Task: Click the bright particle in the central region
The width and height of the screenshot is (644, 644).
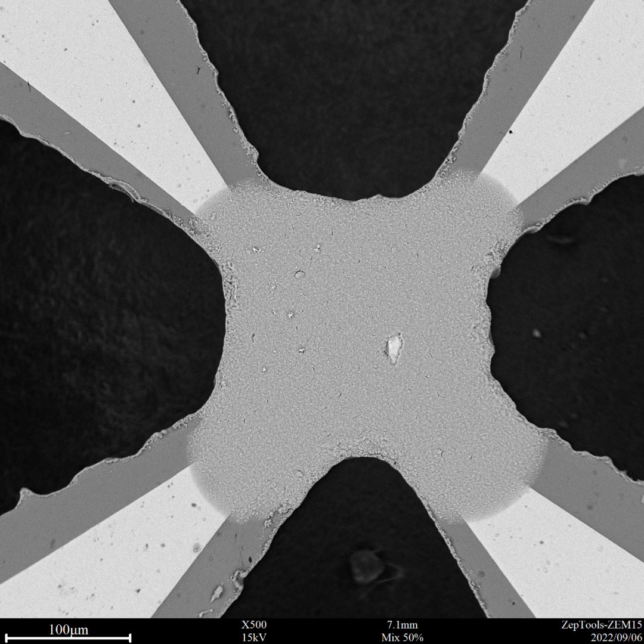Action: (394, 348)
